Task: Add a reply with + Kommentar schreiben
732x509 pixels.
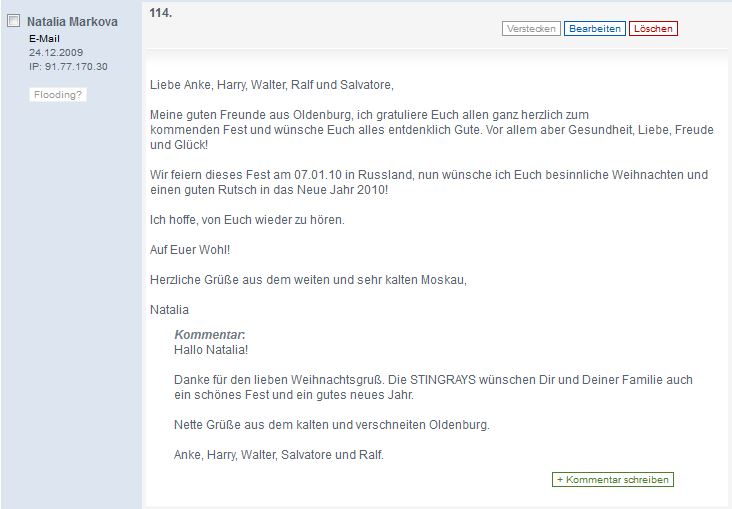Action: (x=613, y=480)
